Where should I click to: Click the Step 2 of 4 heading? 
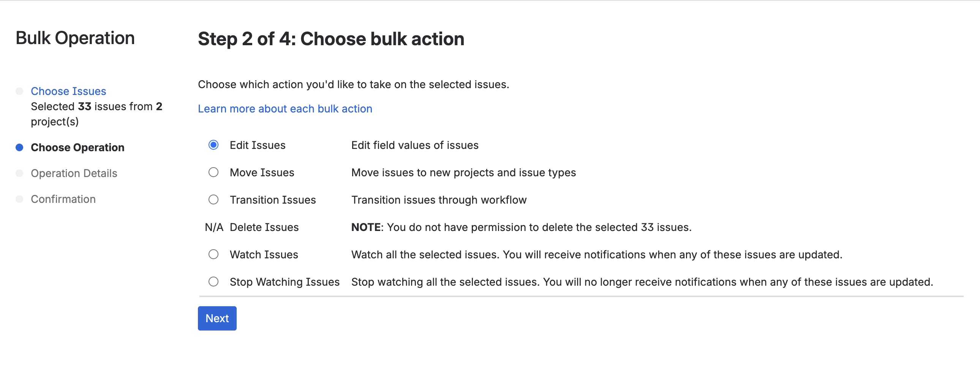(331, 39)
